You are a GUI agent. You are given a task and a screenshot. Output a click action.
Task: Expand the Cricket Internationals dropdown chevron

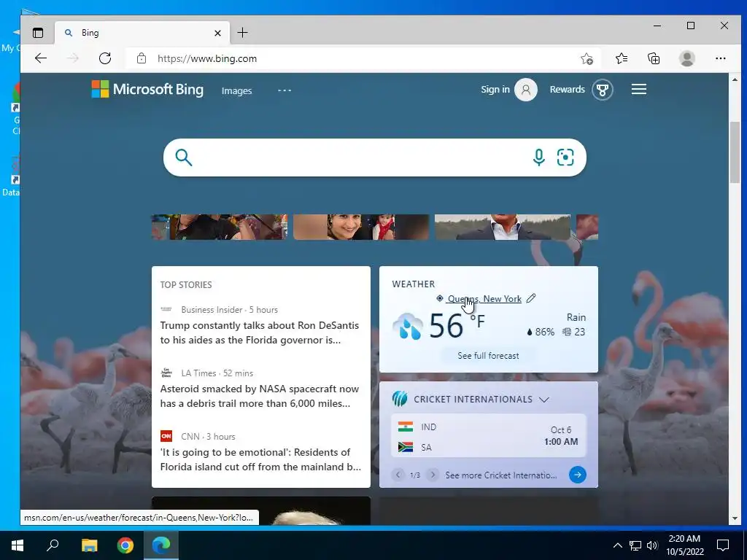(x=544, y=400)
